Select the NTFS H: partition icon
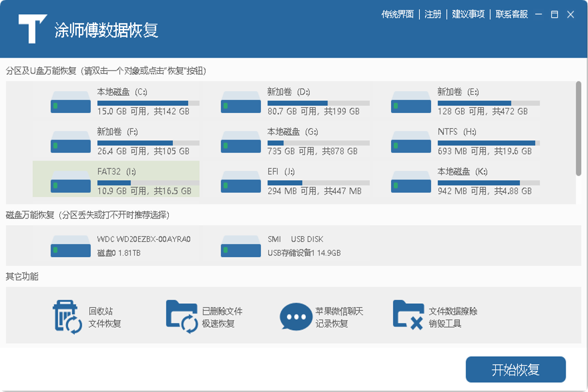Screen dimensions: 588x392 (x=411, y=142)
